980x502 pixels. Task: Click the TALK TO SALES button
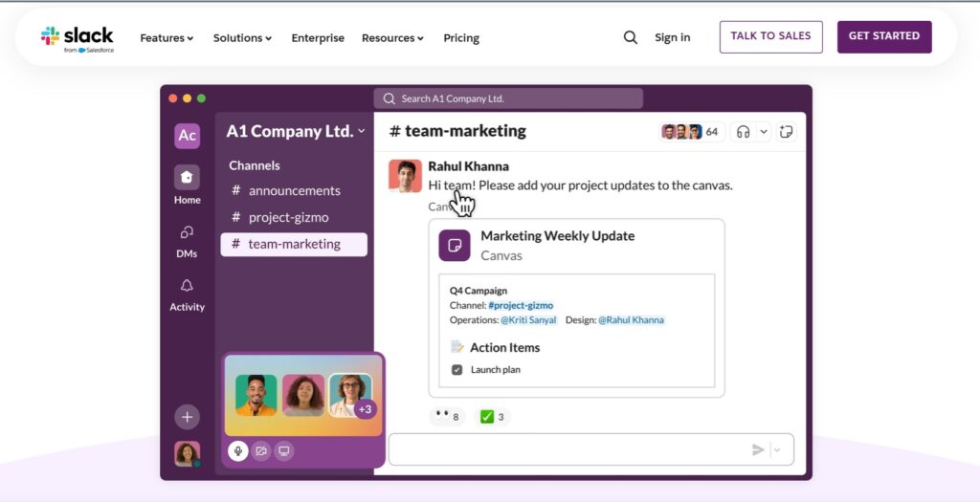point(770,37)
